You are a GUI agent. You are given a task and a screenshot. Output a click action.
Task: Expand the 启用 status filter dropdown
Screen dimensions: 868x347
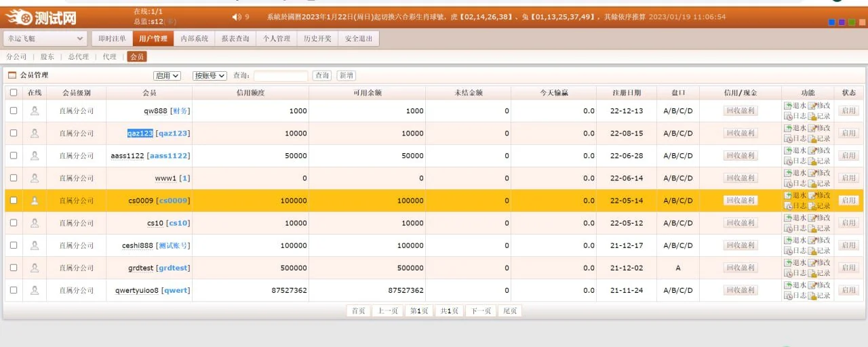point(167,76)
